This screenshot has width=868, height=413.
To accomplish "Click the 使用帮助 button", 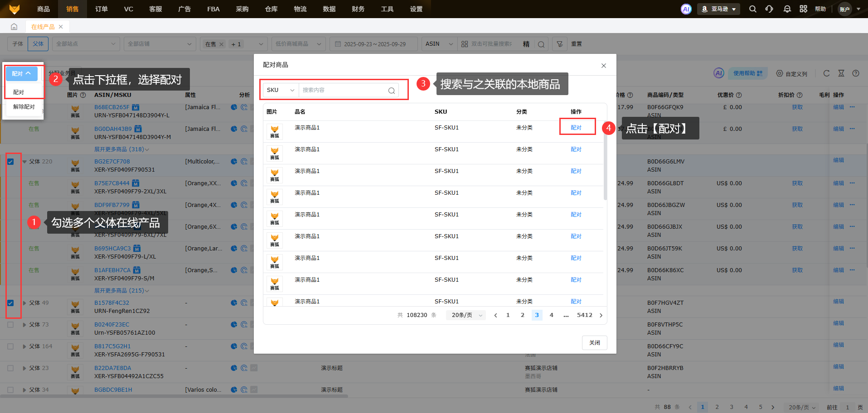I will tap(748, 73).
